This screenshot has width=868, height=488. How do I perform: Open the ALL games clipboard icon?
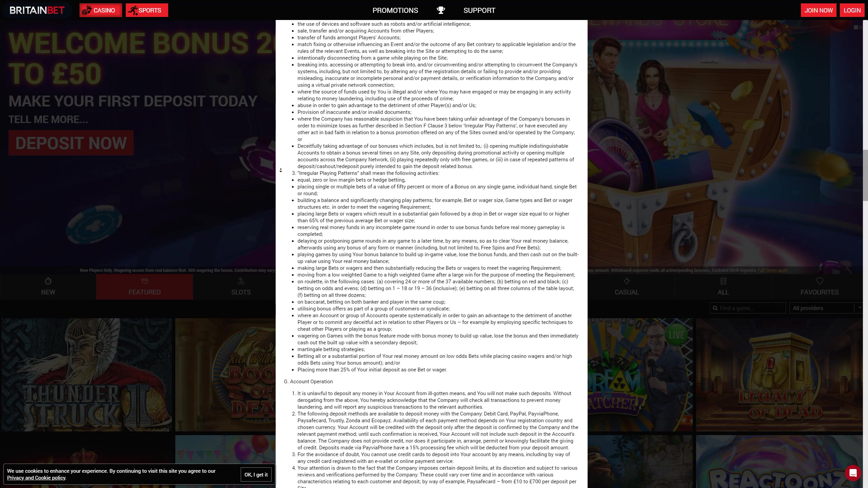(723, 281)
